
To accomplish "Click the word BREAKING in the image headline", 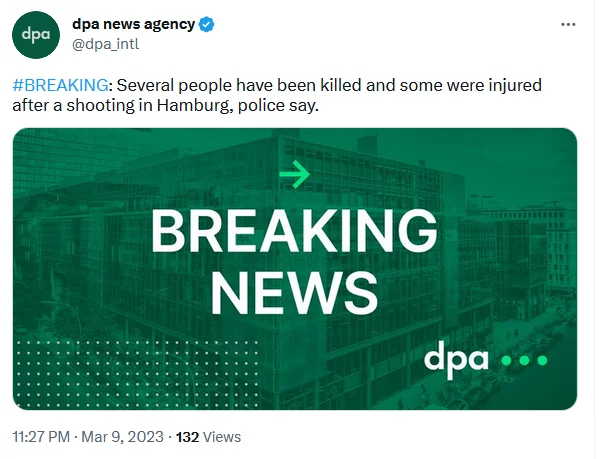I will tap(294, 232).
